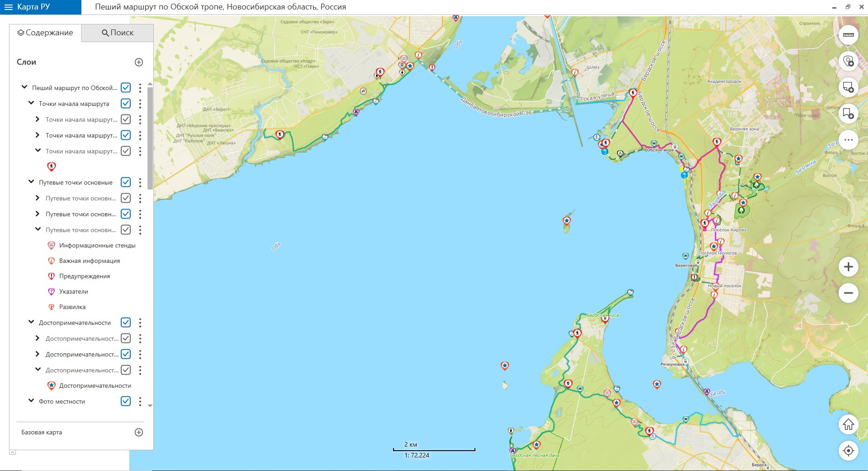Collapse the Путевые точки основные group
868x471 pixels.
[x=31, y=182]
